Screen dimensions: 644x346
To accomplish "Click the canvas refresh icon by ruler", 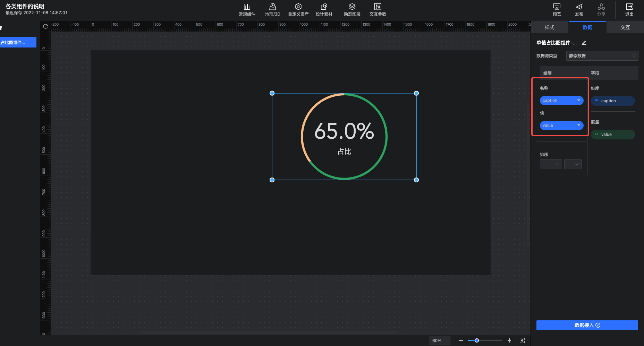I will pos(45,26).
